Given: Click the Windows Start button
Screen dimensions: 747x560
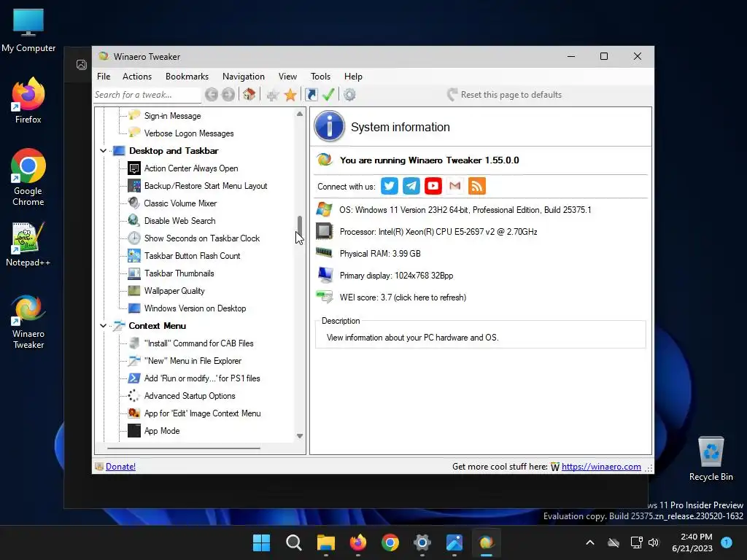Looking at the screenshot, I should (261, 542).
